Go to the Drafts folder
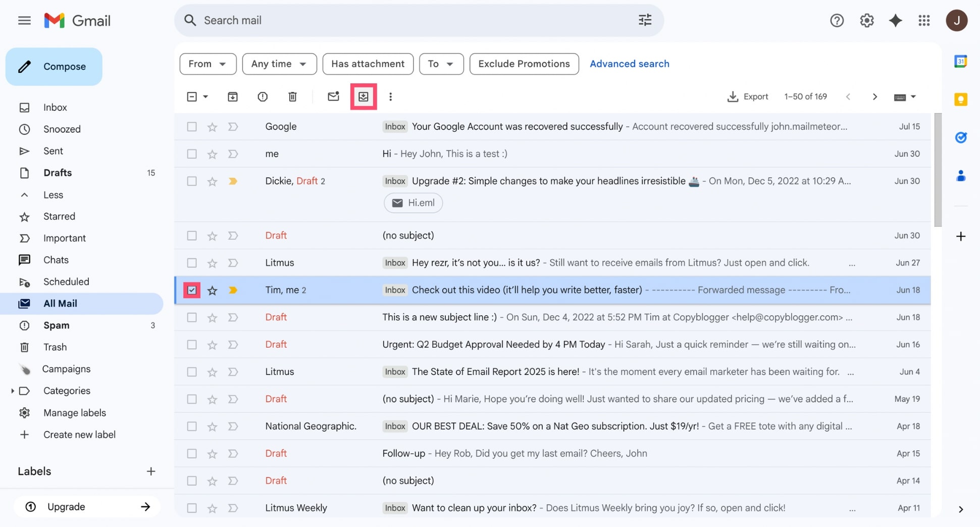The height and width of the screenshot is (527, 980). [58, 173]
